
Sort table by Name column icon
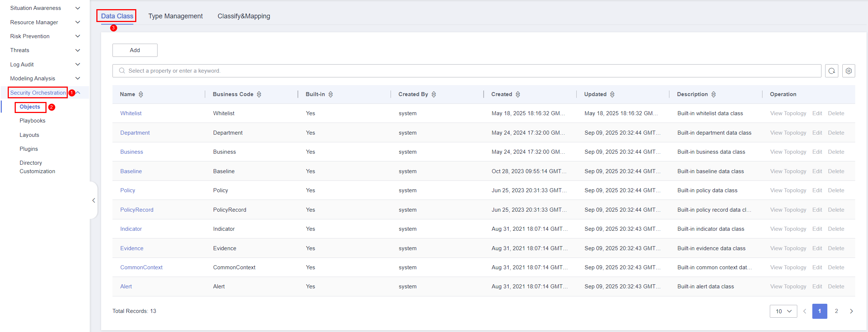(x=141, y=94)
